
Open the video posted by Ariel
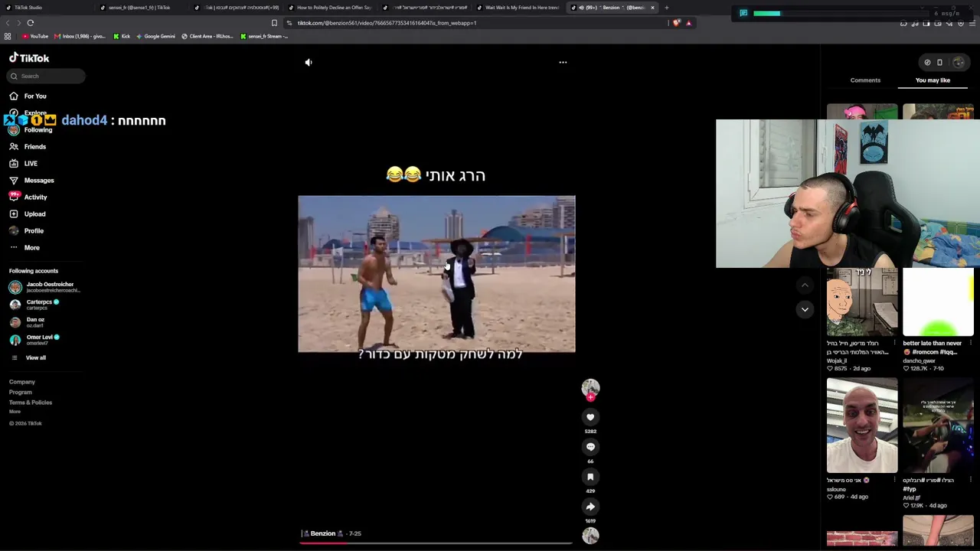[938, 425]
